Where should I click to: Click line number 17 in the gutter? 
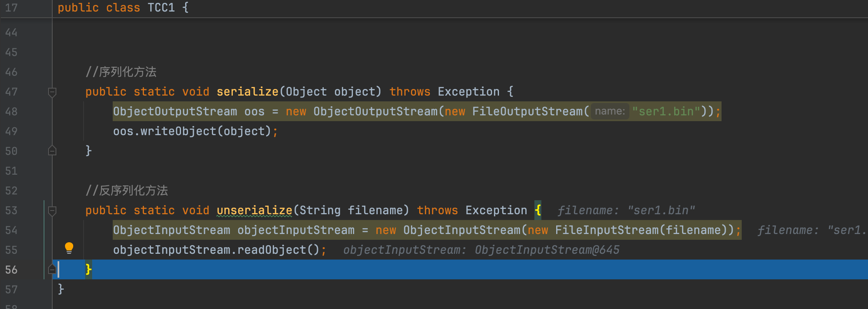click(x=12, y=8)
